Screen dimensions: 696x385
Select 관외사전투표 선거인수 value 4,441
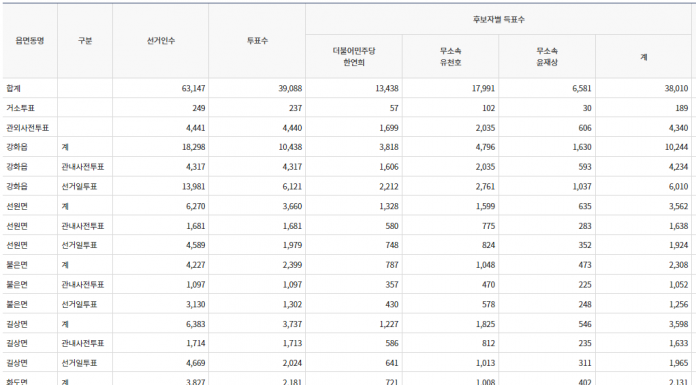[195, 128]
